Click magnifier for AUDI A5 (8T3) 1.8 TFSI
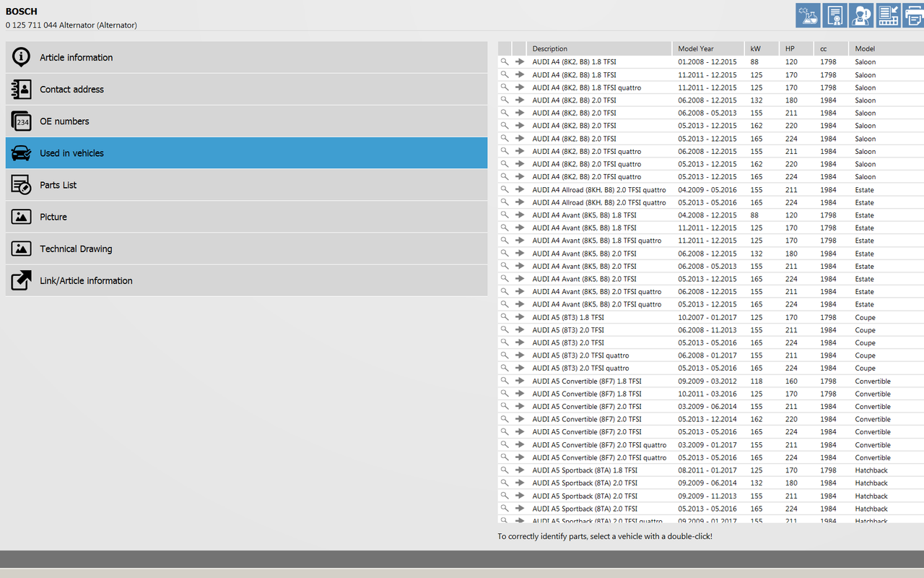The height and width of the screenshot is (578, 924). [505, 317]
